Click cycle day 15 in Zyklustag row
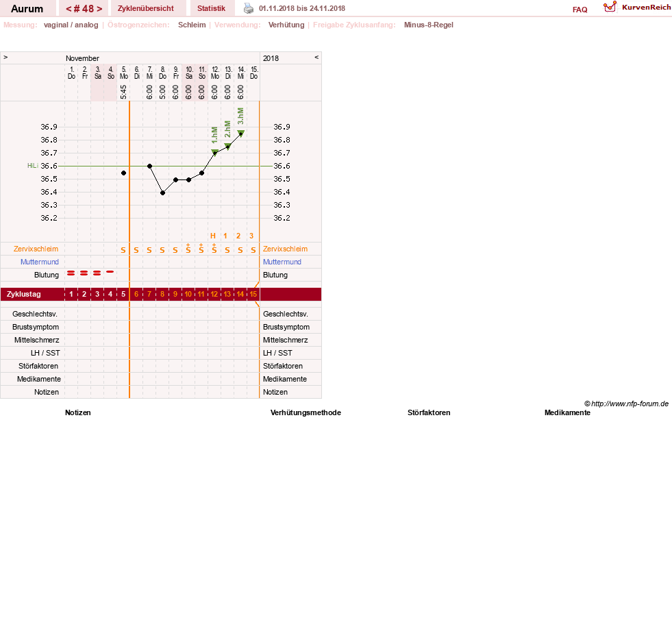 [253, 294]
